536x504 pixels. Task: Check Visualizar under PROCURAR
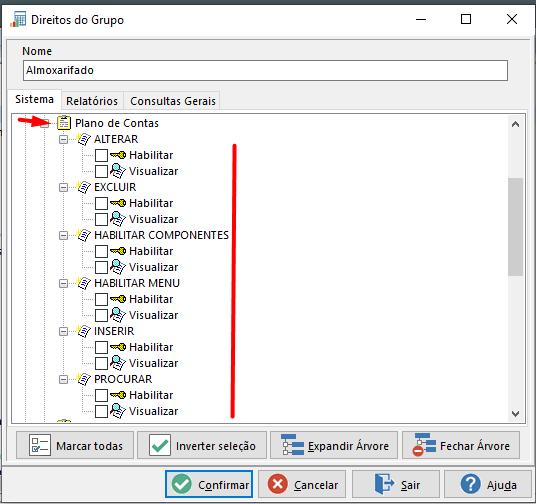(102, 411)
